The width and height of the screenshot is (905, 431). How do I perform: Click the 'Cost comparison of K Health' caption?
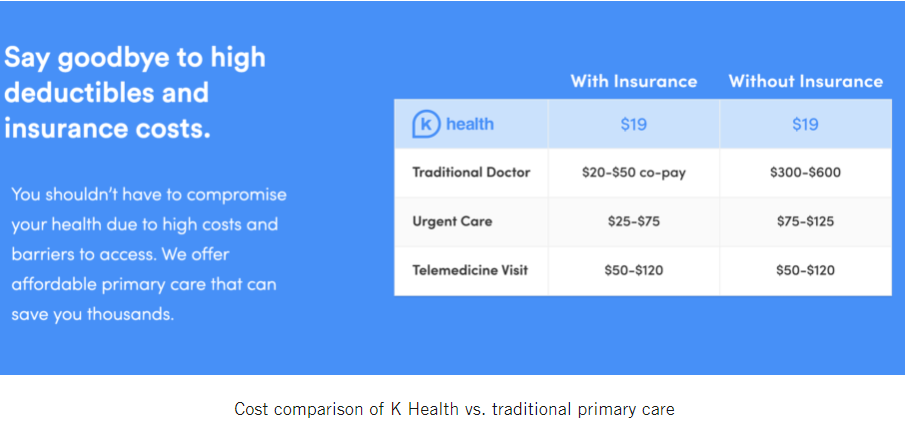coord(454,409)
